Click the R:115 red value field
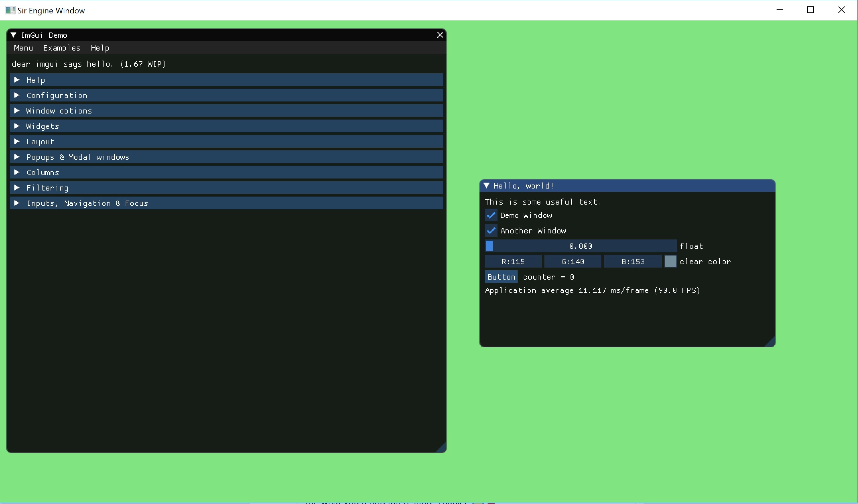This screenshot has height=504, width=858. point(513,261)
